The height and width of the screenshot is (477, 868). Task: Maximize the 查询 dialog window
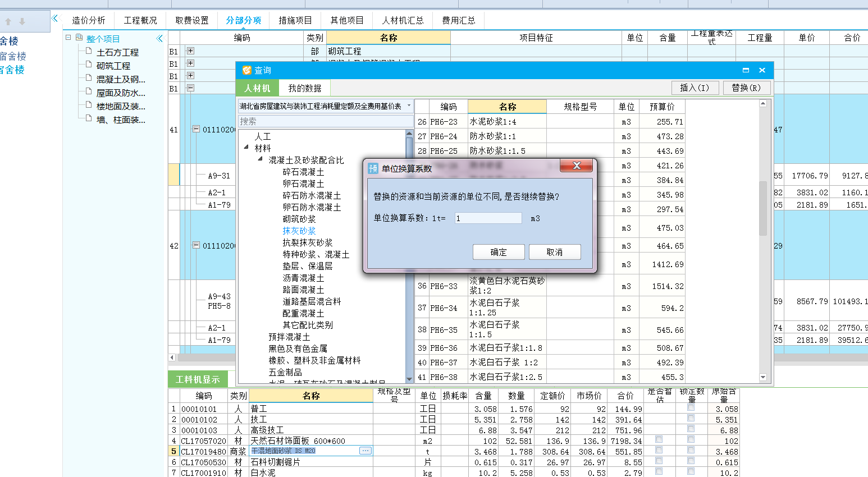pos(746,70)
